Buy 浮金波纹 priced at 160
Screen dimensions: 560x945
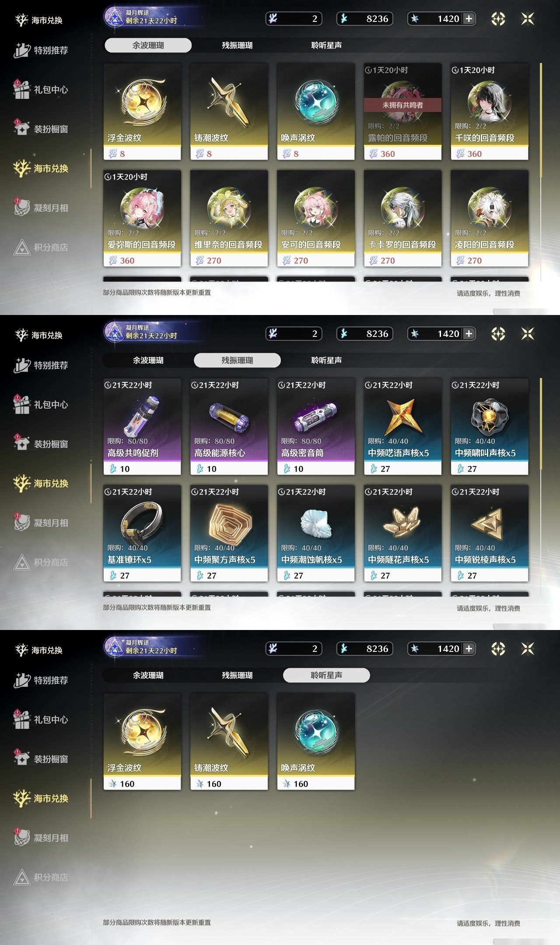142,742
